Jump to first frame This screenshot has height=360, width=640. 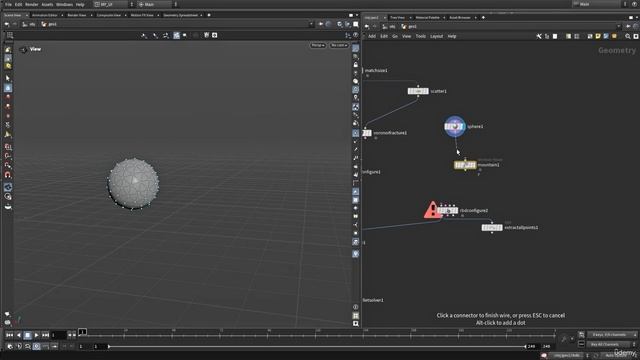pyautogui.click(x=9, y=335)
